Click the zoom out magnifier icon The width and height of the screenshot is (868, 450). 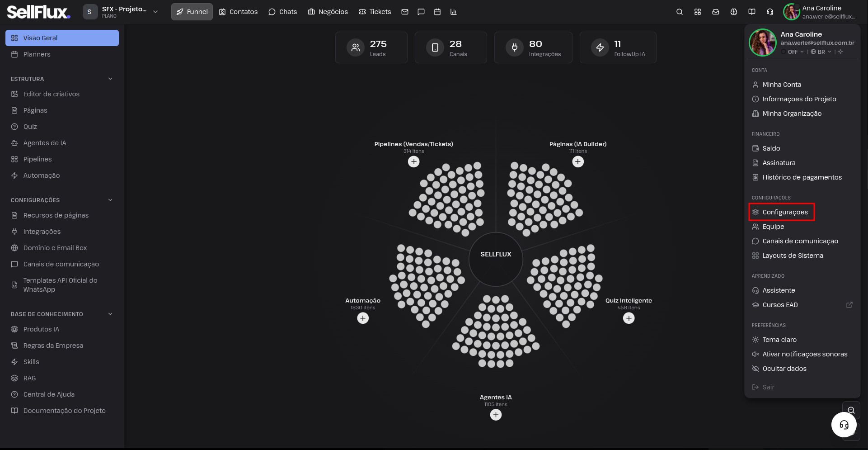851,410
